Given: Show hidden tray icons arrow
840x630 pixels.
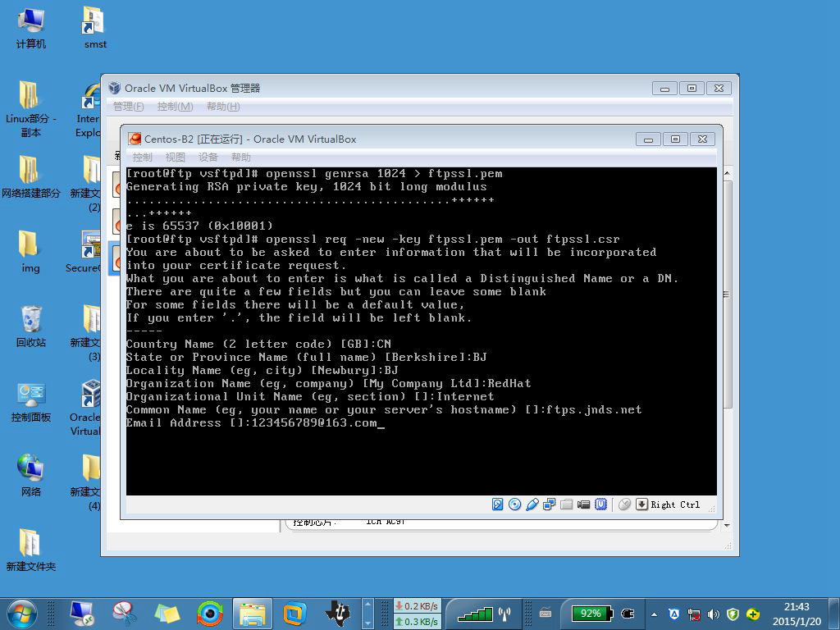Looking at the screenshot, I should tap(654, 614).
